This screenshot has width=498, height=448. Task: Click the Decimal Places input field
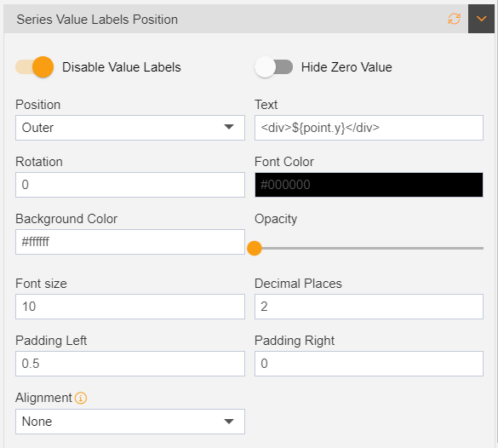point(369,307)
